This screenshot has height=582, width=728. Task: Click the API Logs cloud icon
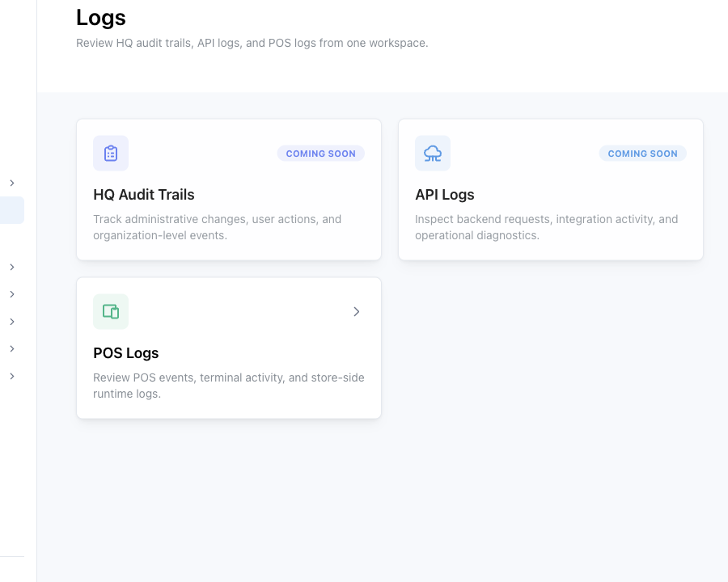pos(432,153)
